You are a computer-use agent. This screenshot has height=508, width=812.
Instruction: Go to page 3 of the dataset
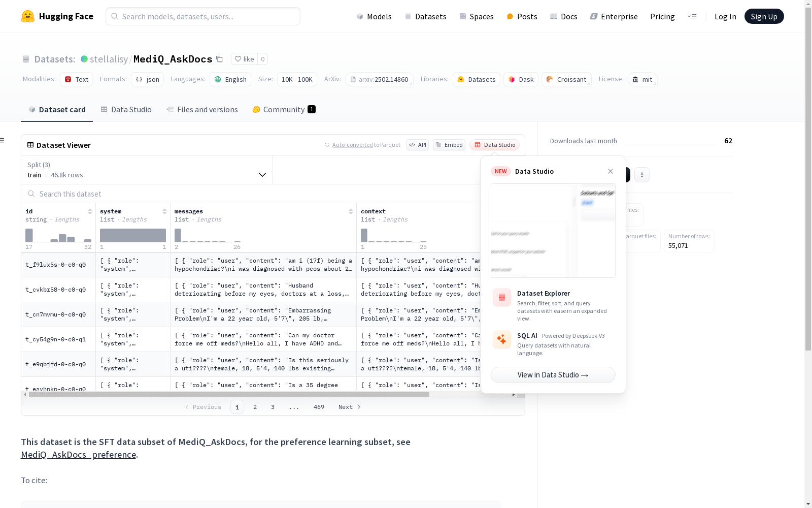pos(273,407)
